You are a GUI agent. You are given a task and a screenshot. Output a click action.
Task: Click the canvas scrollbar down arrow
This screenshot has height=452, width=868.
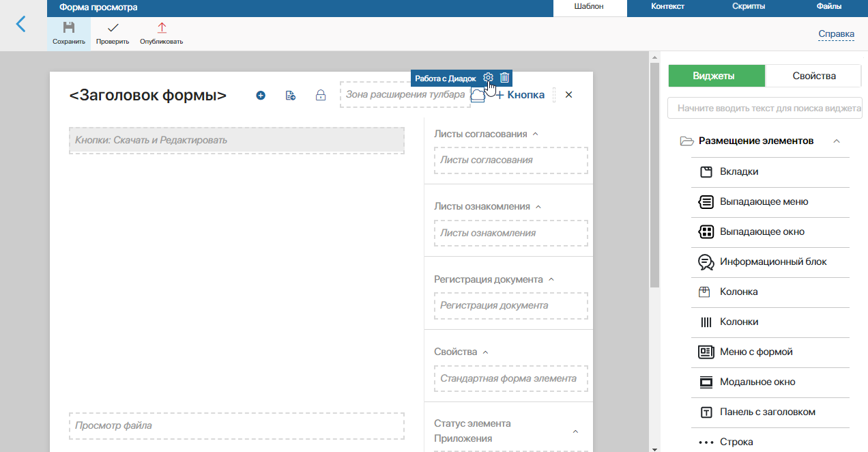(x=654, y=449)
